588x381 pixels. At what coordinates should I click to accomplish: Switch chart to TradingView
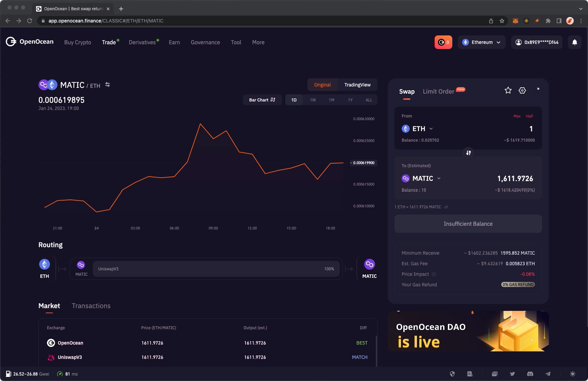click(357, 85)
